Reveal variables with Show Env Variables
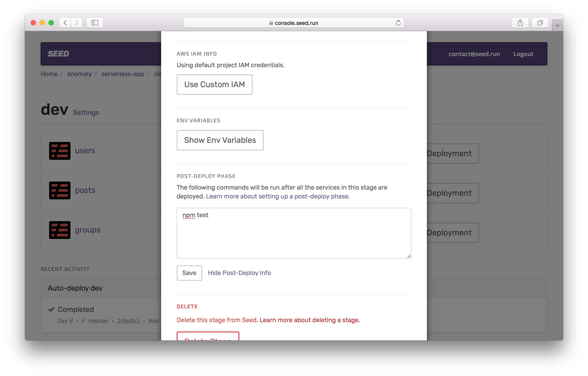 pos(220,140)
